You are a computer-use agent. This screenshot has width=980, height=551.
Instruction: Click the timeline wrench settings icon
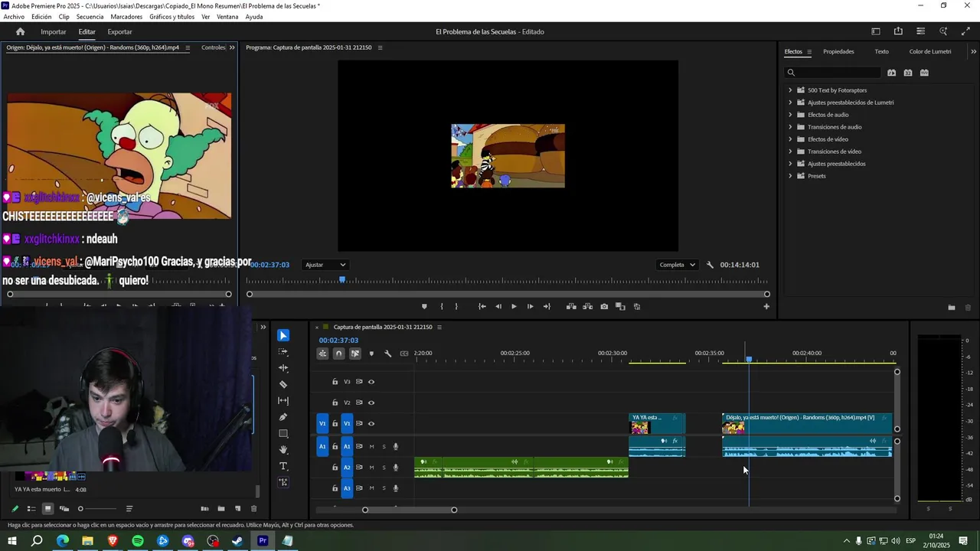click(387, 354)
